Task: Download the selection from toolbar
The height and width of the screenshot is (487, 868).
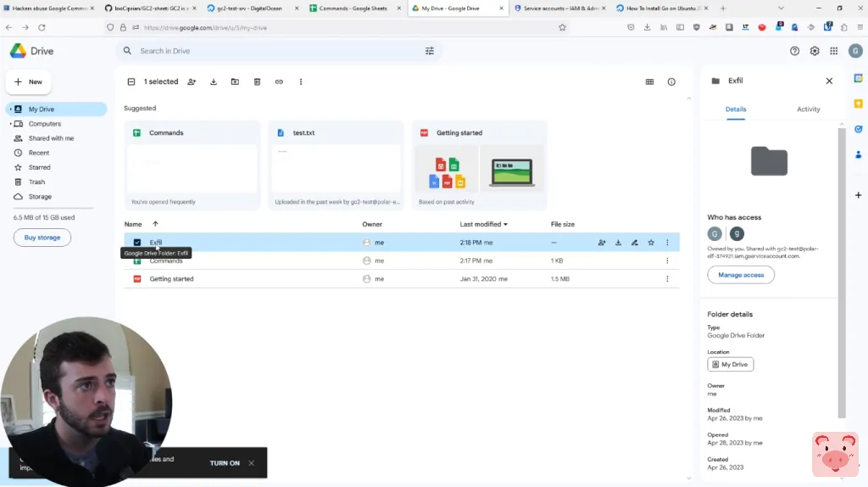Action: tap(213, 81)
